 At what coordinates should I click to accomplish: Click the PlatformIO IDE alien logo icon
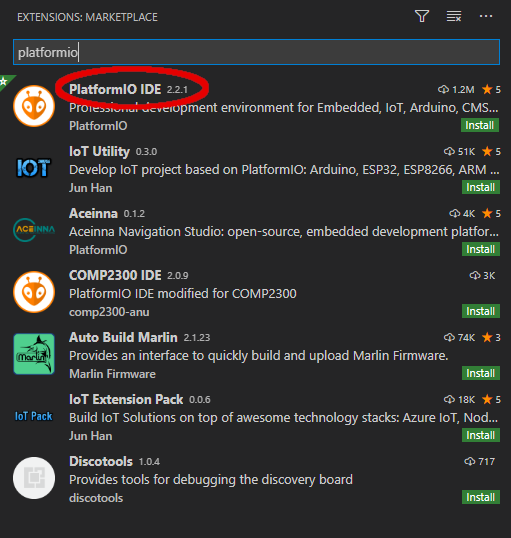(x=34, y=106)
